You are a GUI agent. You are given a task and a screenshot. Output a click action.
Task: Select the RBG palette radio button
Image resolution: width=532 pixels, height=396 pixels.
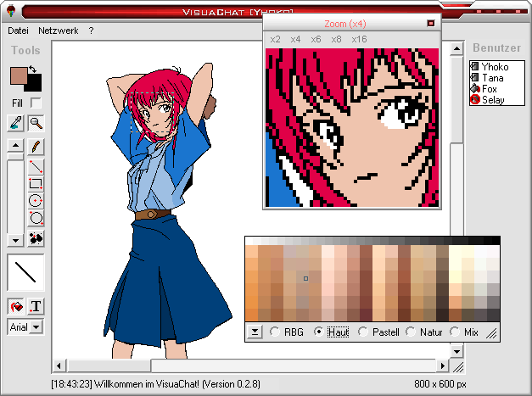275,332
